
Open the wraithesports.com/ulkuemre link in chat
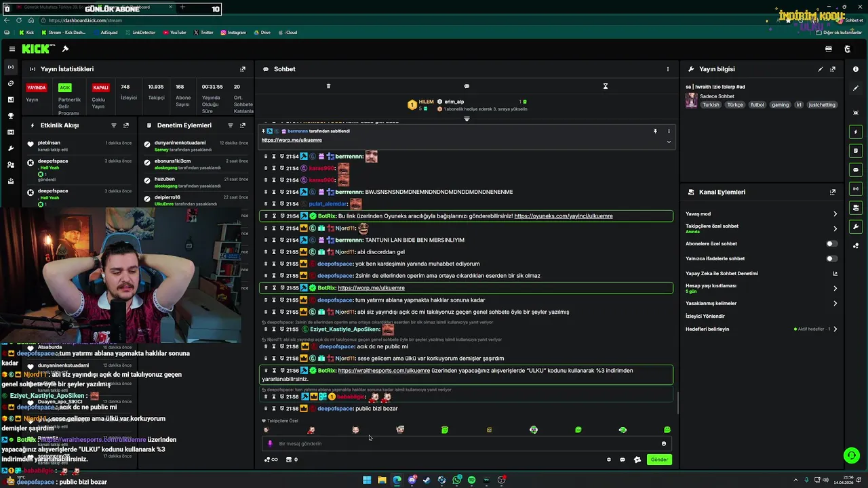tap(384, 371)
